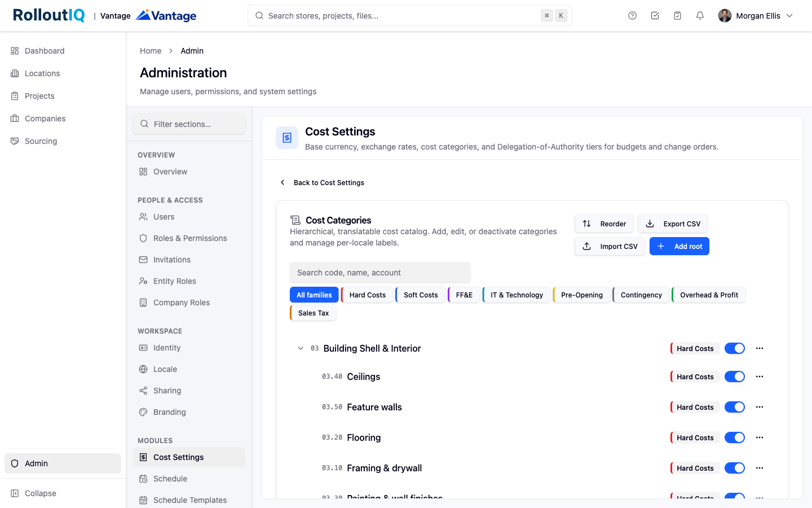Toggle the Framing & drywall active switch

coord(735,468)
